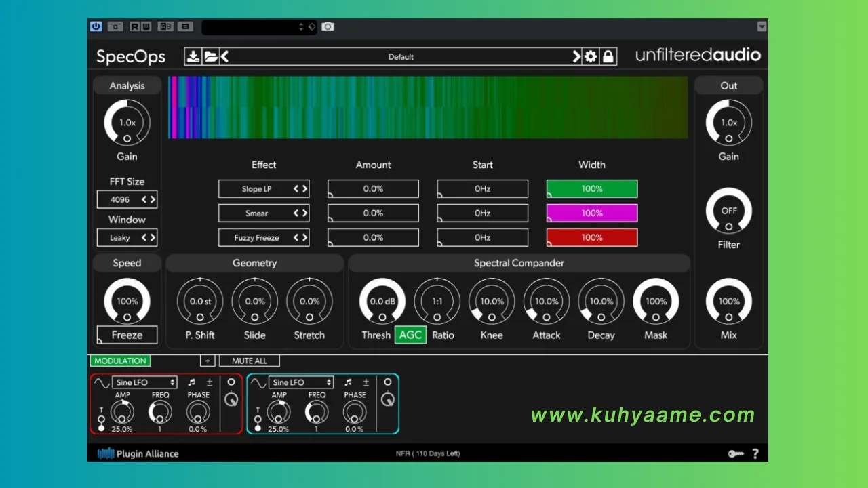Adjust the Ratio knob
868x488 pixels.
(437, 301)
